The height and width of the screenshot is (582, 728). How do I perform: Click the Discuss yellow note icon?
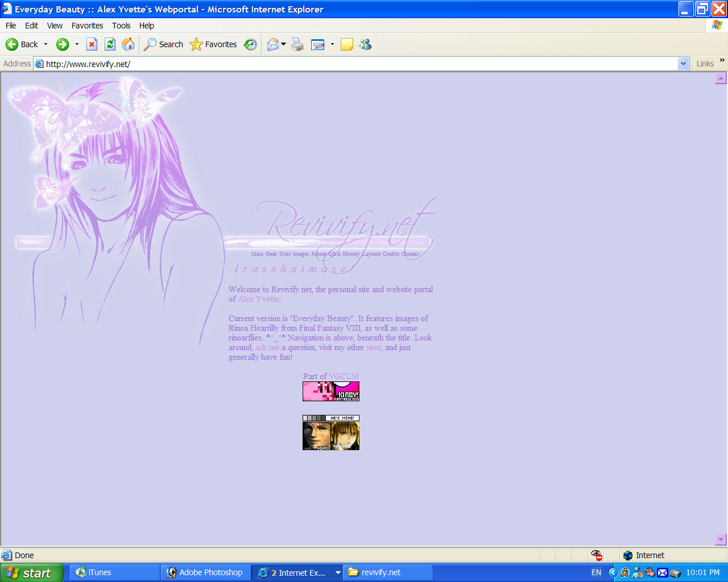click(347, 44)
